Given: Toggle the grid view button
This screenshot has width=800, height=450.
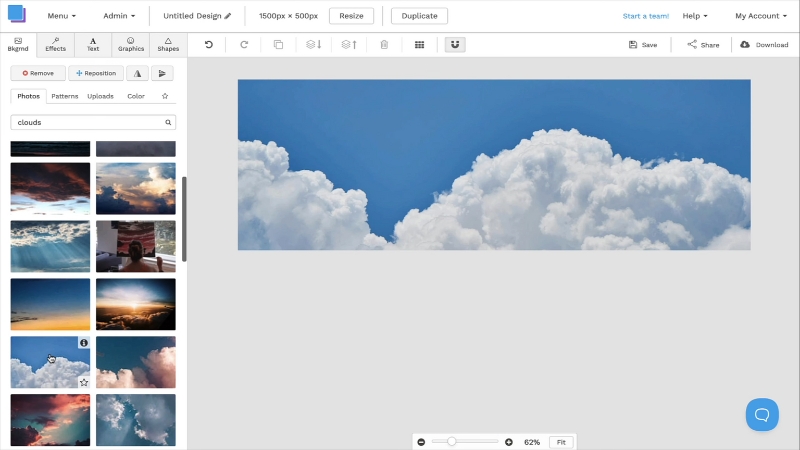Looking at the screenshot, I should (x=419, y=45).
